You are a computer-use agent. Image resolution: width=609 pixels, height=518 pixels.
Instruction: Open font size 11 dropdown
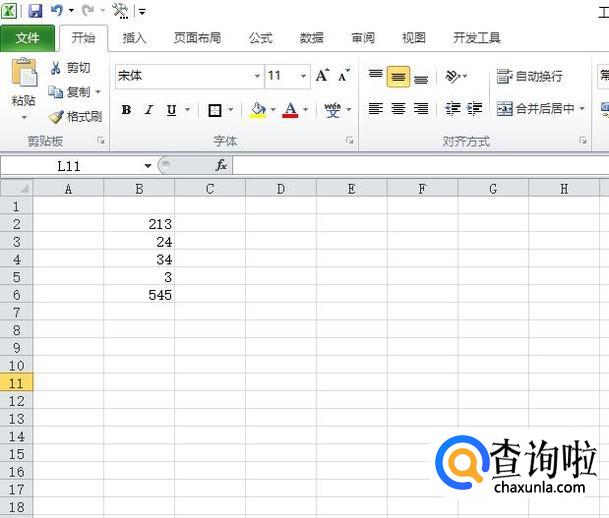click(303, 76)
